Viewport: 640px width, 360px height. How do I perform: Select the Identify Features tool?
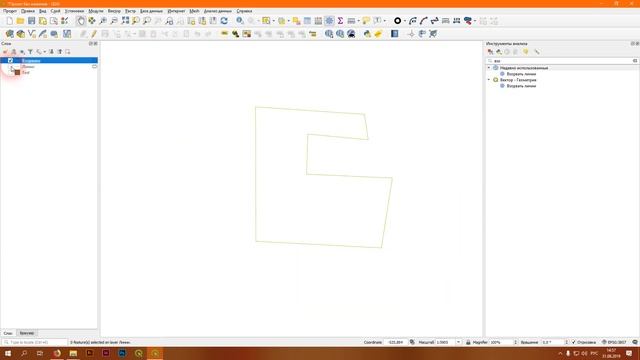pyautogui.click(x=240, y=21)
